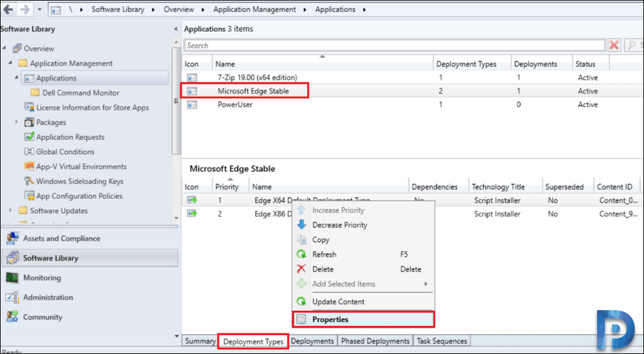This screenshot has width=644, height=354.
Task: Sort by the Deployment Types column header
Action: coord(472,64)
